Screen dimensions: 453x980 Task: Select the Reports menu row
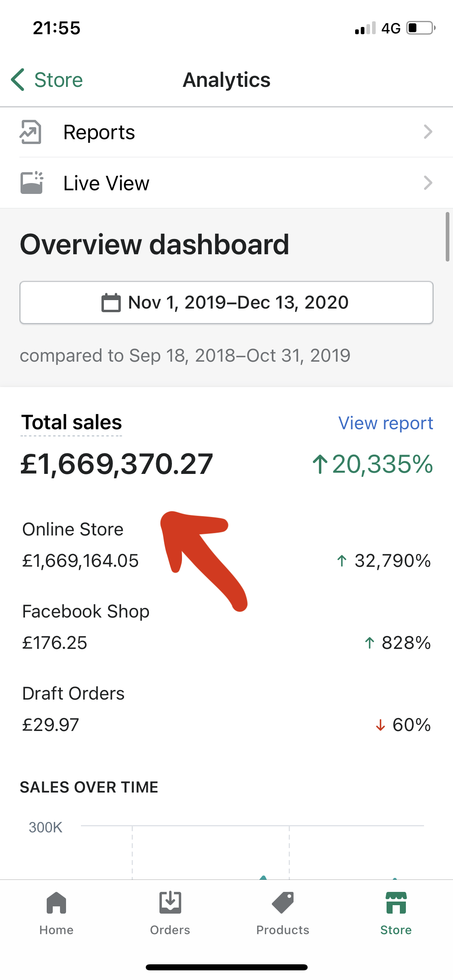tap(225, 132)
